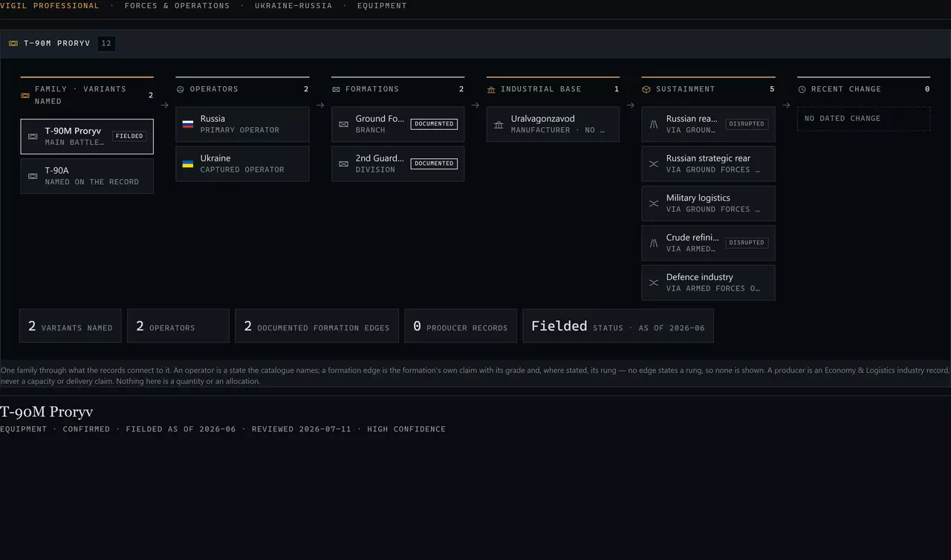The width and height of the screenshot is (951, 560).
Task: Click the Reviewed 2026-07-11 metadata text
Action: tap(301, 429)
